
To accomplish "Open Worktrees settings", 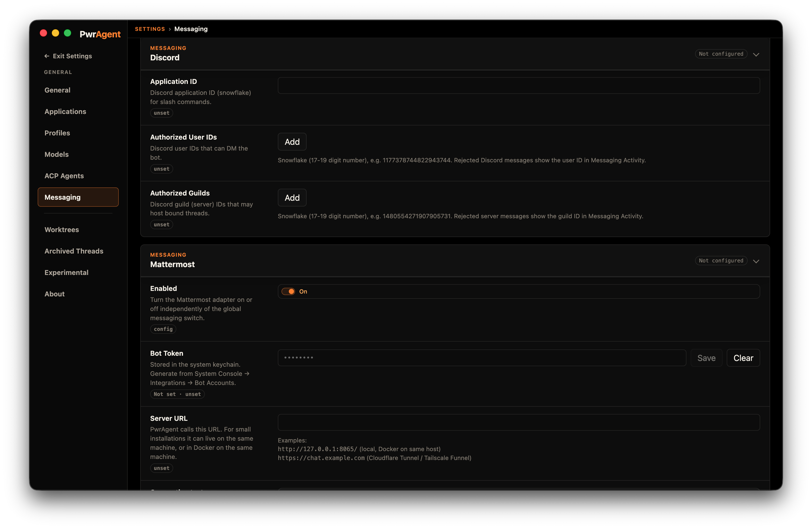I will click(78, 230).
